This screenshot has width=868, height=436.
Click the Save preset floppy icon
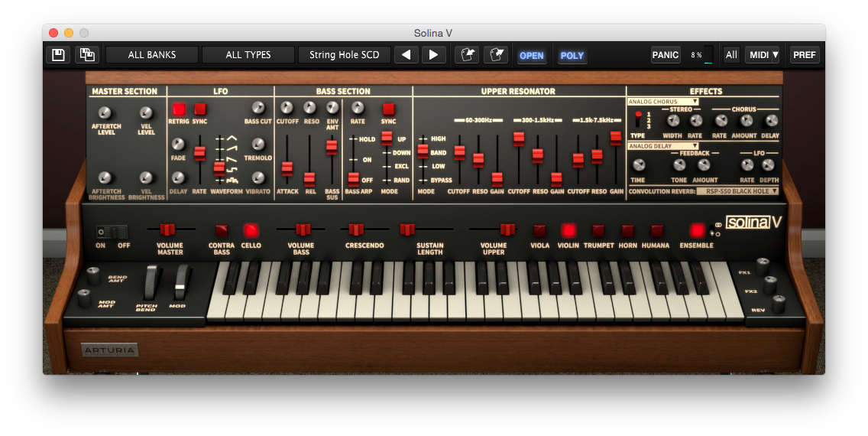point(58,55)
